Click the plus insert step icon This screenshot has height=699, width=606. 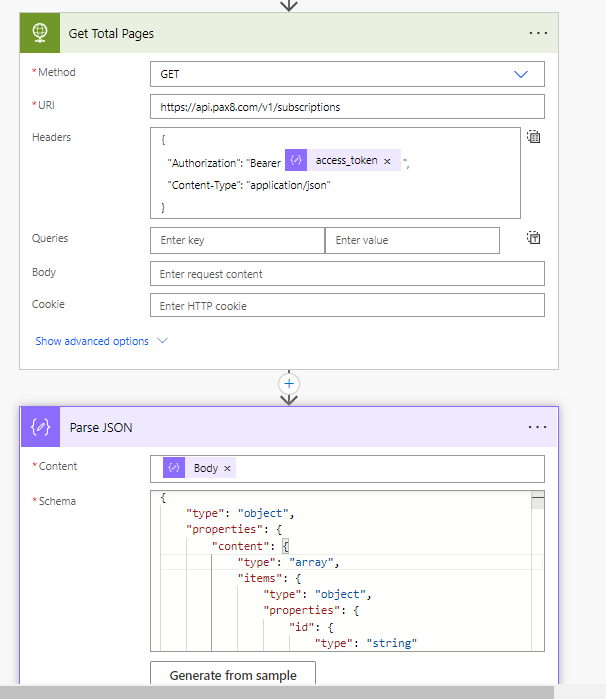coord(289,383)
